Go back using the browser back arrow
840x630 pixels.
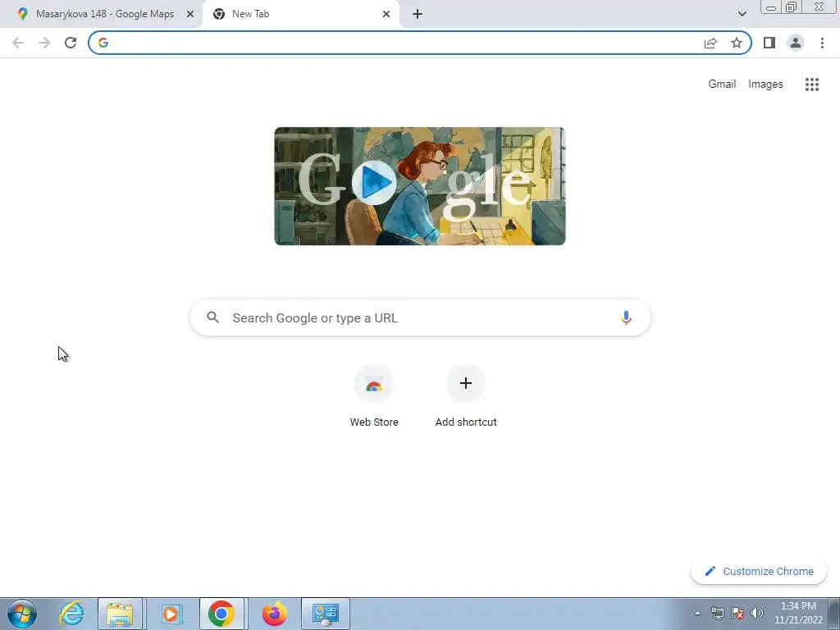coord(18,43)
